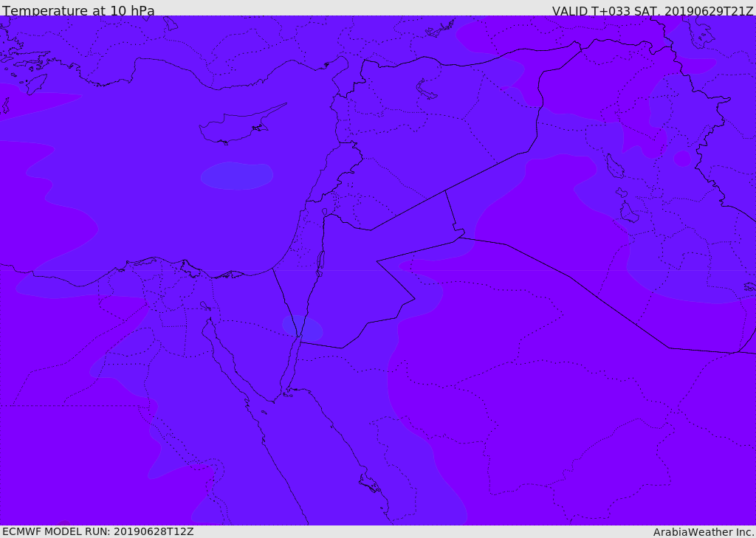Click the VALID T+033 timestamp text
This screenshot has width=756, height=538.
[x=653, y=11]
